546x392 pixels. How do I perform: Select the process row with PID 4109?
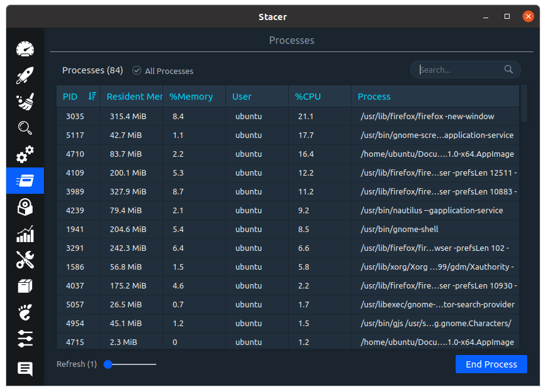coord(287,172)
